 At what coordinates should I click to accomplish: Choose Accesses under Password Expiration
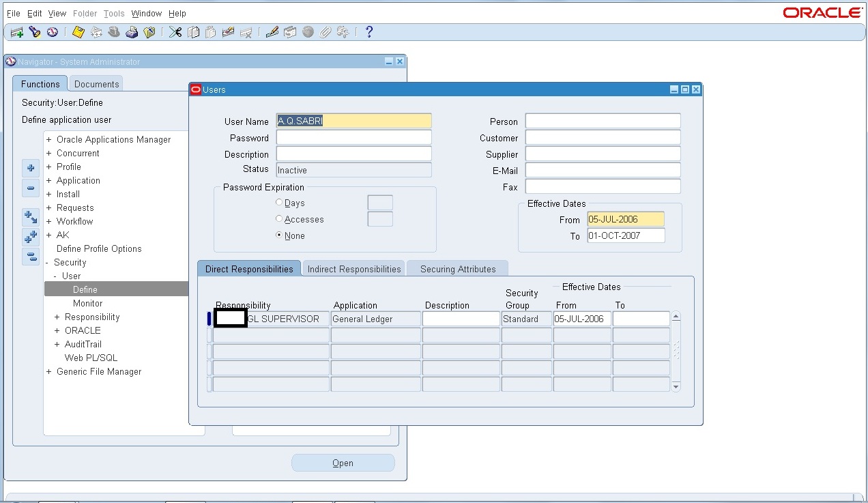tap(278, 219)
